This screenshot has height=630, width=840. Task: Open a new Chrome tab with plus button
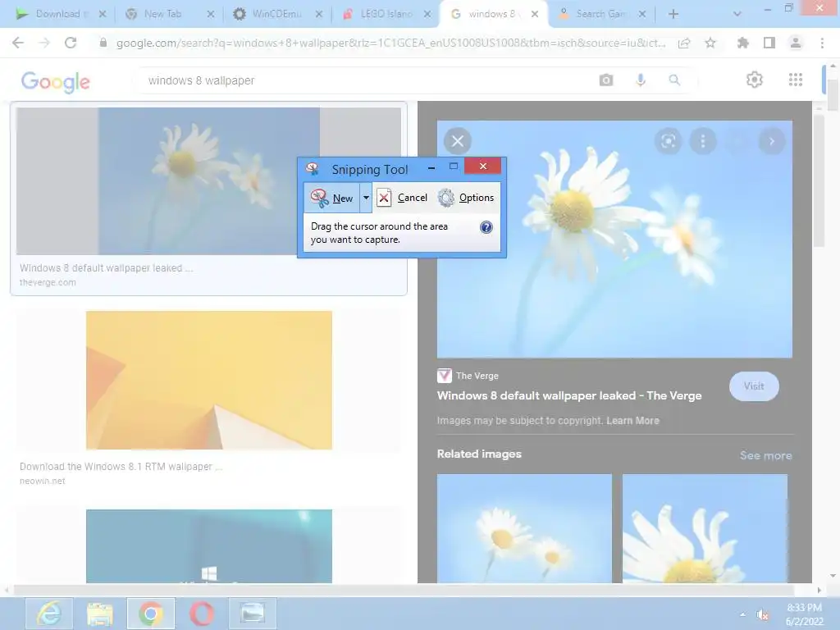[x=673, y=14]
